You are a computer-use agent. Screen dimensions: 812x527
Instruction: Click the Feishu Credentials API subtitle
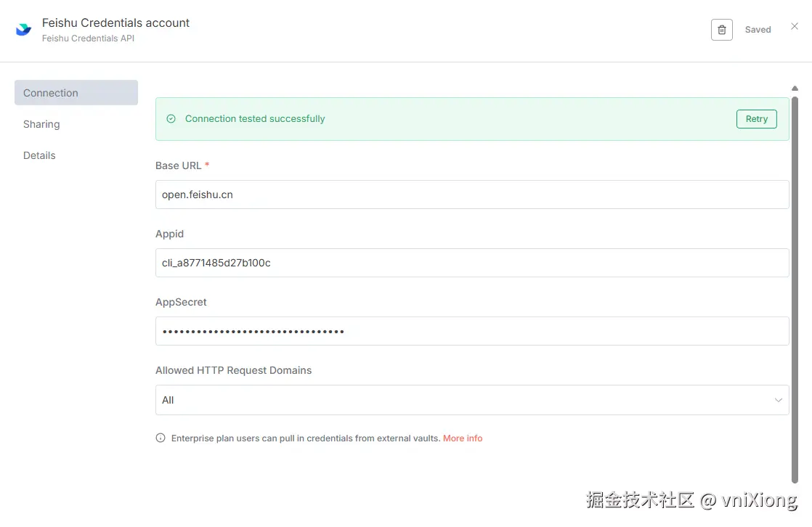click(x=88, y=38)
